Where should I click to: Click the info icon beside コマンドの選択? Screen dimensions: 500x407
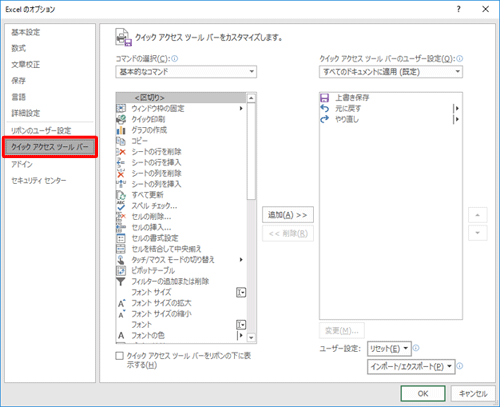[175, 59]
